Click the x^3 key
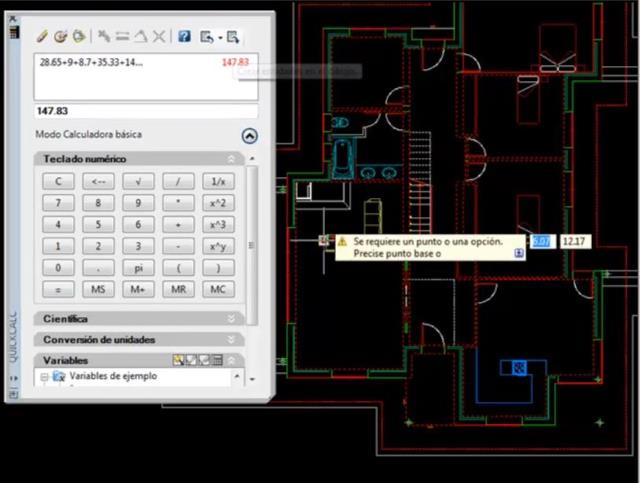This screenshot has height=483, width=640. point(218,225)
